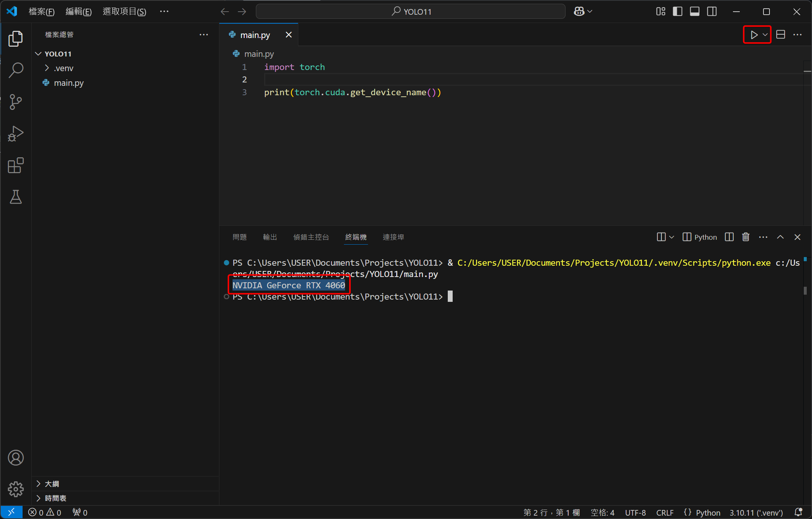Viewport: 812px width, 519px height.
Task: Open the Search view in activity bar
Action: 15,70
